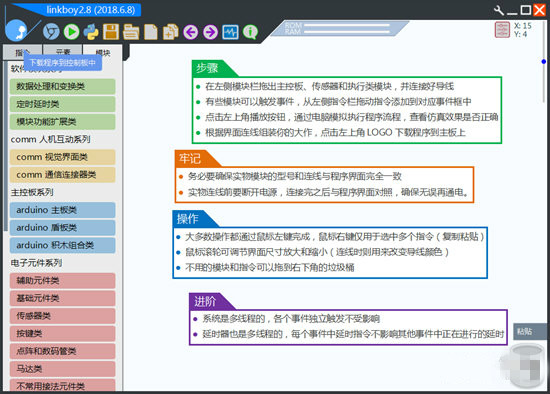This screenshot has width=550, height=394.
Task: Maximize the linkboy window
Action: pos(525,10)
